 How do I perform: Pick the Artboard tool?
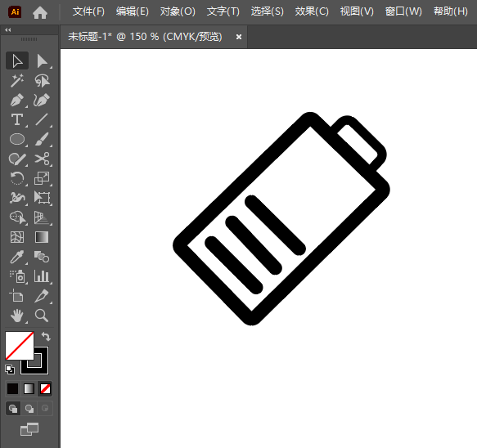(x=17, y=296)
